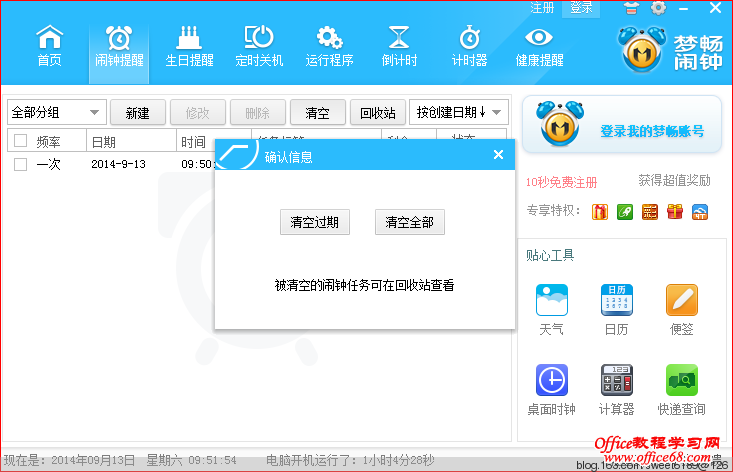733x472 pixels.
Task: Minimize the 梦畅闹钟 window
Action: pyautogui.click(x=683, y=8)
